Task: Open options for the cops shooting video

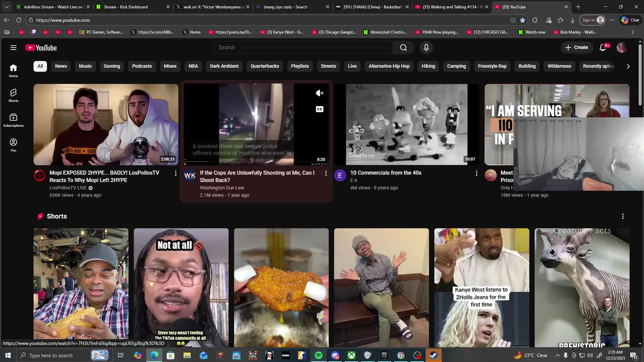Action: [326, 173]
